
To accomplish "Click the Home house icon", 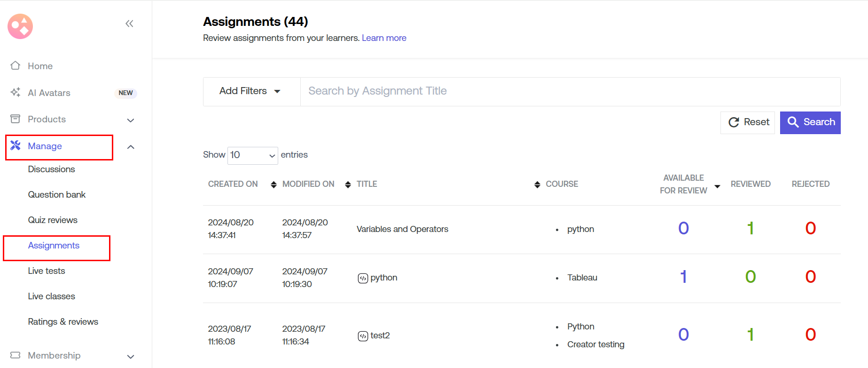I will point(16,65).
